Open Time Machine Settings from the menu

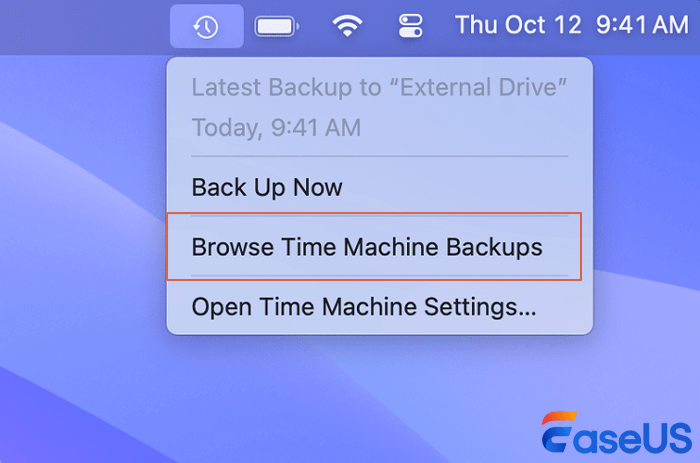click(364, 306)
